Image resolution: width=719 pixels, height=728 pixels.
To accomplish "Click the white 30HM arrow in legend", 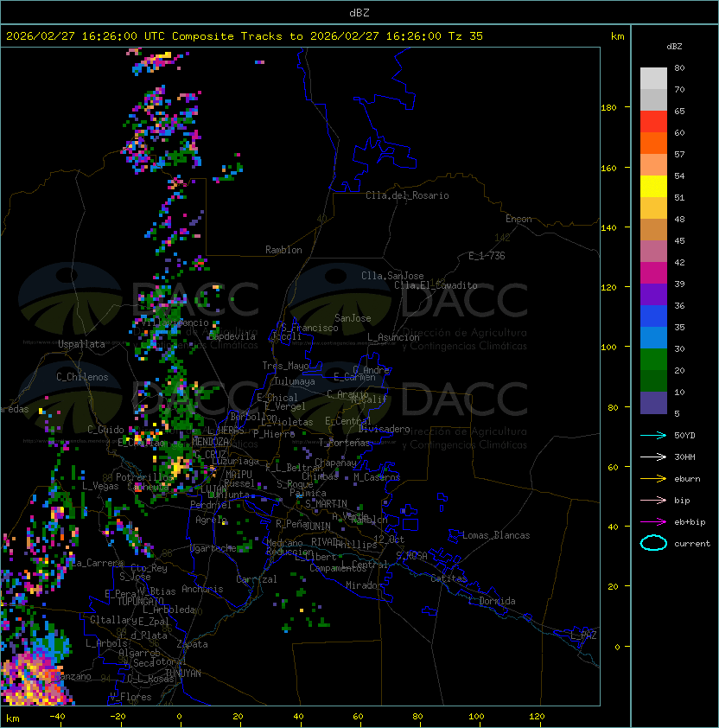I will [x=653, y=457].
